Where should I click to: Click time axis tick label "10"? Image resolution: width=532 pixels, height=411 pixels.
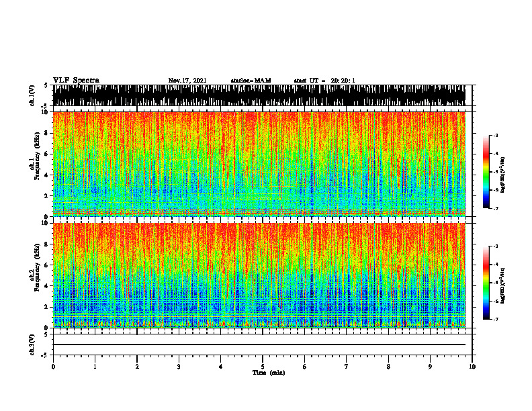click(x=472, y=367)
